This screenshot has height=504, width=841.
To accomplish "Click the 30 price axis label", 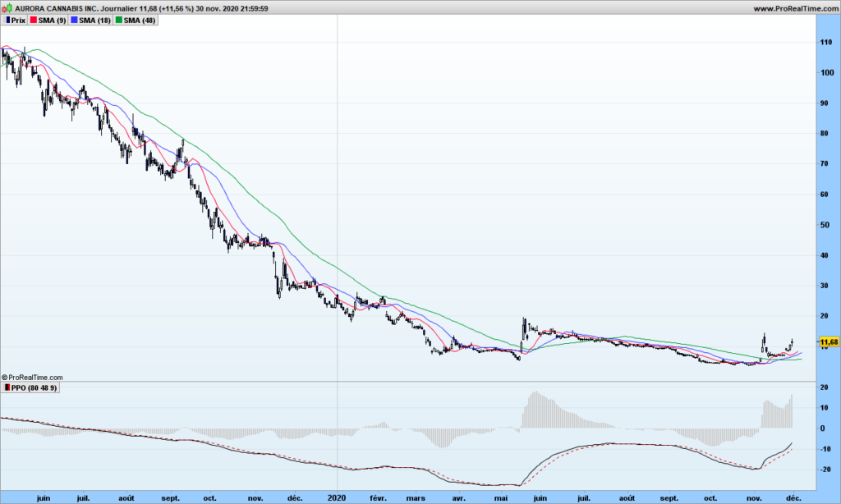I will 824,286.
